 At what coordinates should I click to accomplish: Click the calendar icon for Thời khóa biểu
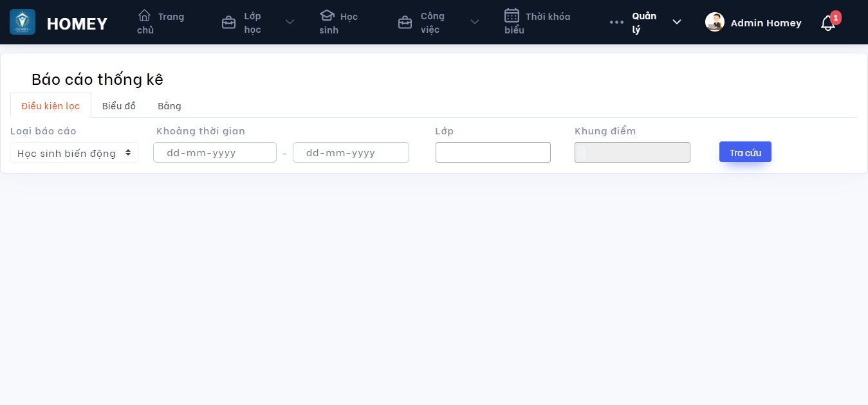pyautogui.click(x=512, y=15)
